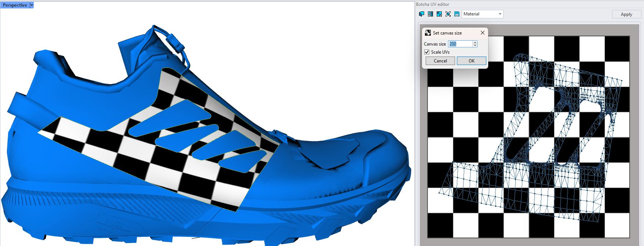The width and height of the screenshot is (644, 246).
Task: Open the Material dropdown
Action: point(482,14)
